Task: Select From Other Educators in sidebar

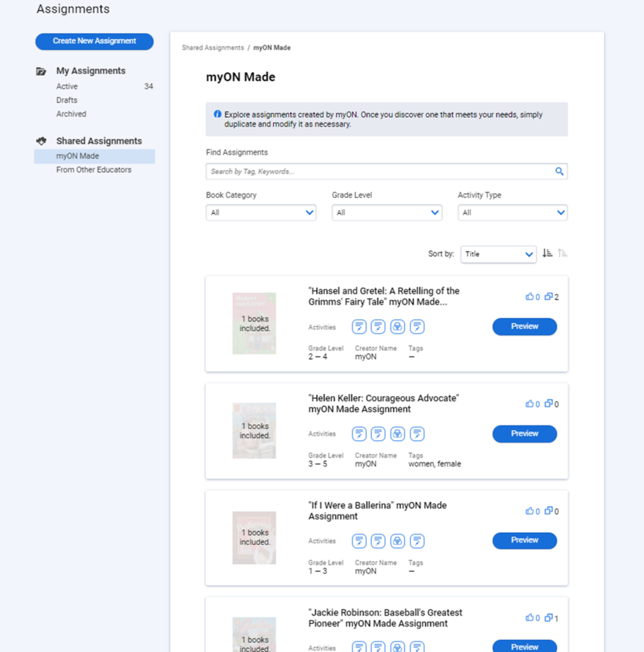Action: tap(94, 170)
